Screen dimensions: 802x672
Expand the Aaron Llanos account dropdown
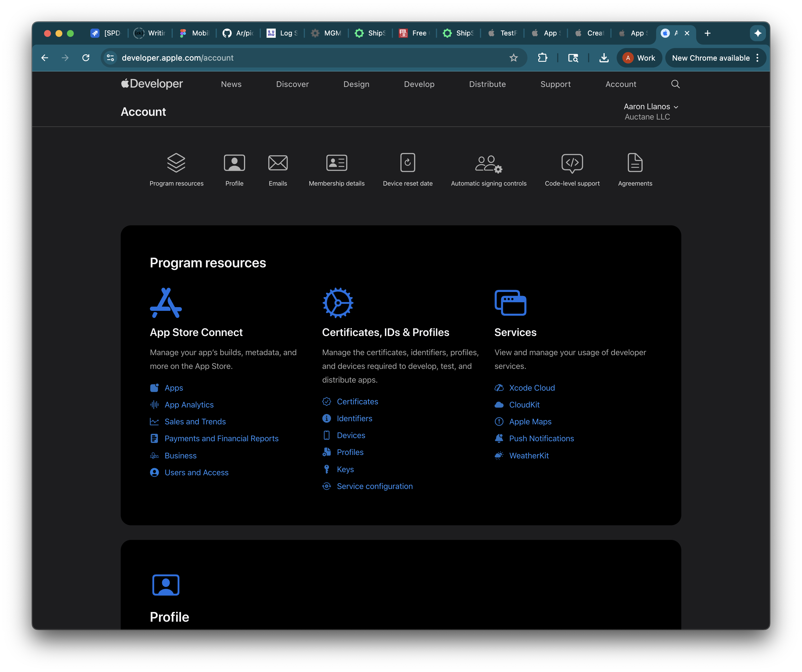pos(651,107)
